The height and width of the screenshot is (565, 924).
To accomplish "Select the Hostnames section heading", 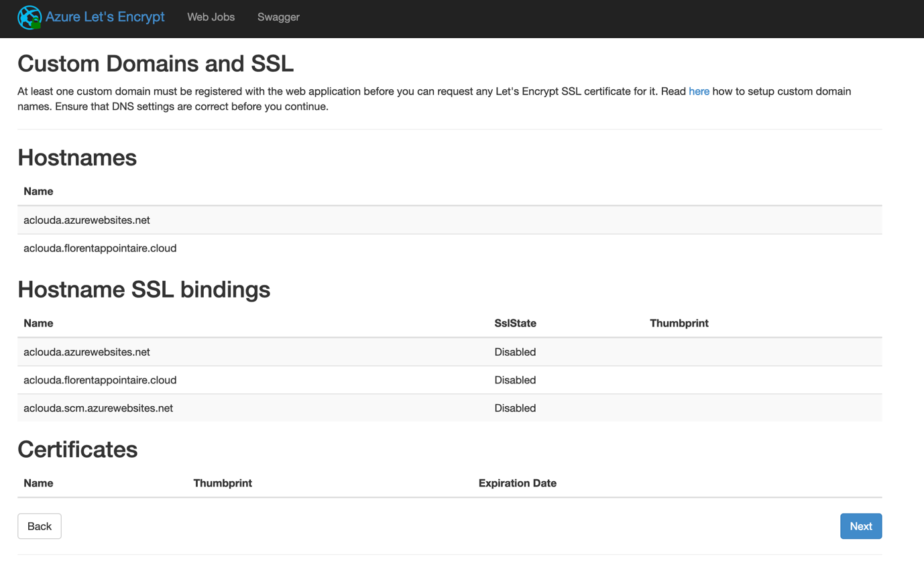I will pos(77,158).
